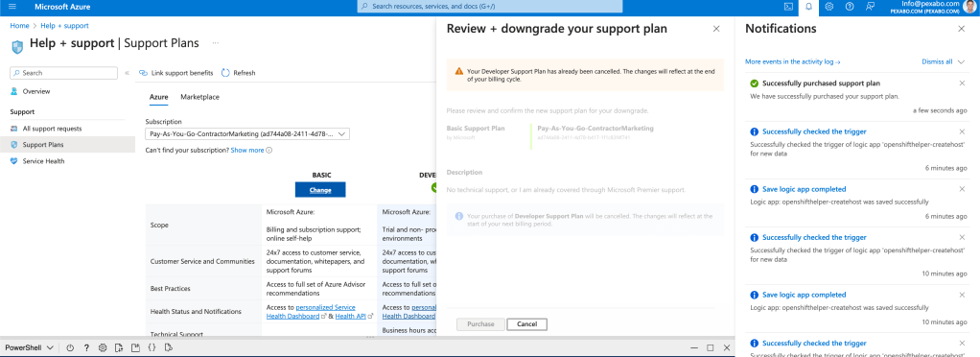
Task: Click the top Search resources, services, and docs field
Action: tap(490, 7)
